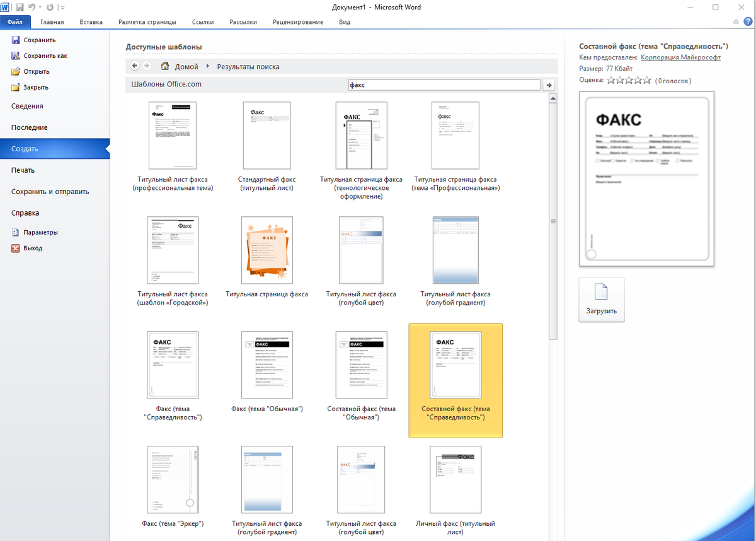Select the Создать section
This screenshot has width=756, height=541.
[55, 149]
